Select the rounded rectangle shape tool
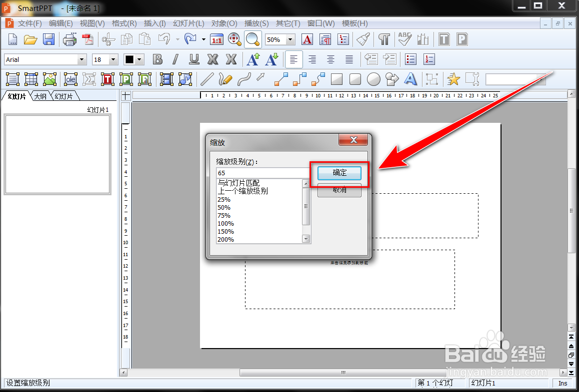 pos(355,79)
